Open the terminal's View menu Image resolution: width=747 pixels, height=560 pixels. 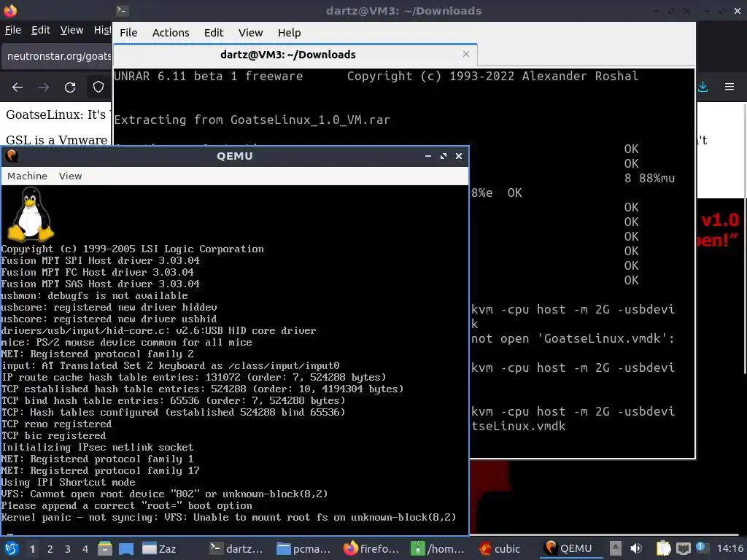click(251, 32)
